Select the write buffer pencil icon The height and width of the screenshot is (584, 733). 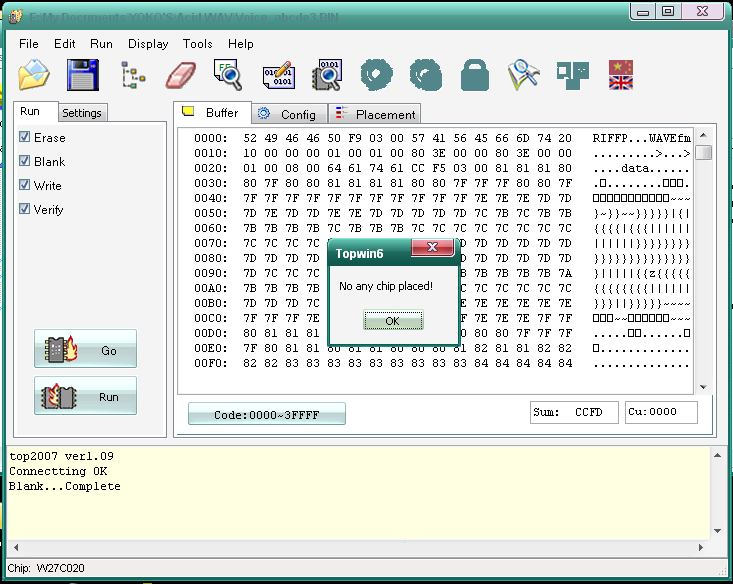pos(279,75)
